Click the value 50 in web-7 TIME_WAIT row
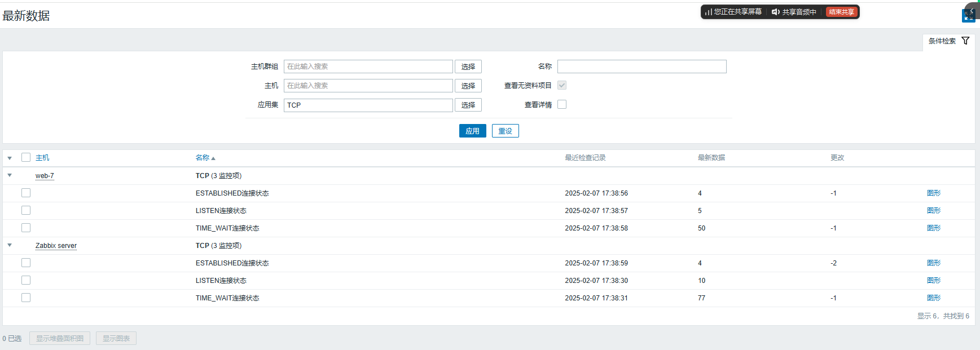980x350 pixels. coord(701,228)
